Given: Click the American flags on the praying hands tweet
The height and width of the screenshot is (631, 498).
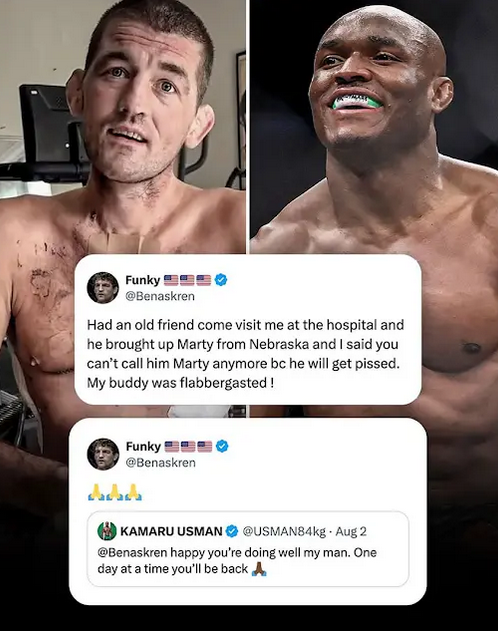Looking at the screenshot, I should pos(188,446).
